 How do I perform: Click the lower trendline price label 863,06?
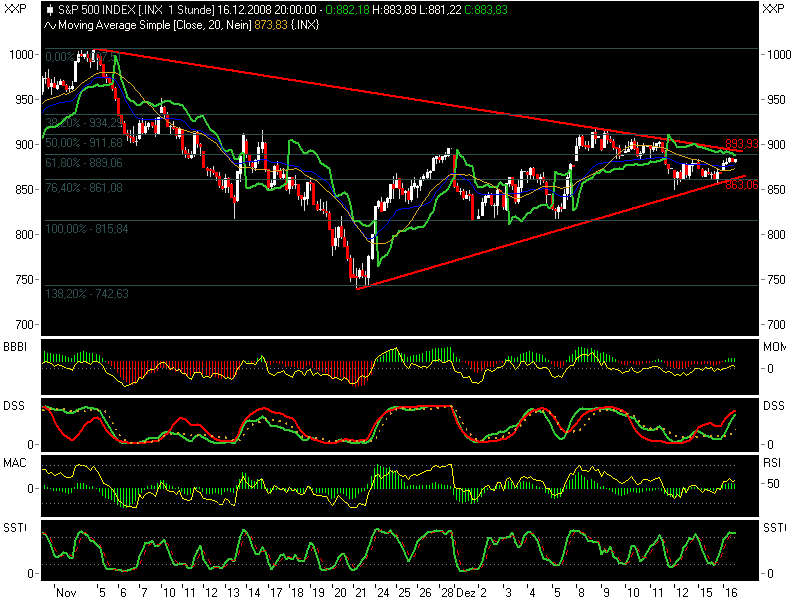[x=742, y=185]
